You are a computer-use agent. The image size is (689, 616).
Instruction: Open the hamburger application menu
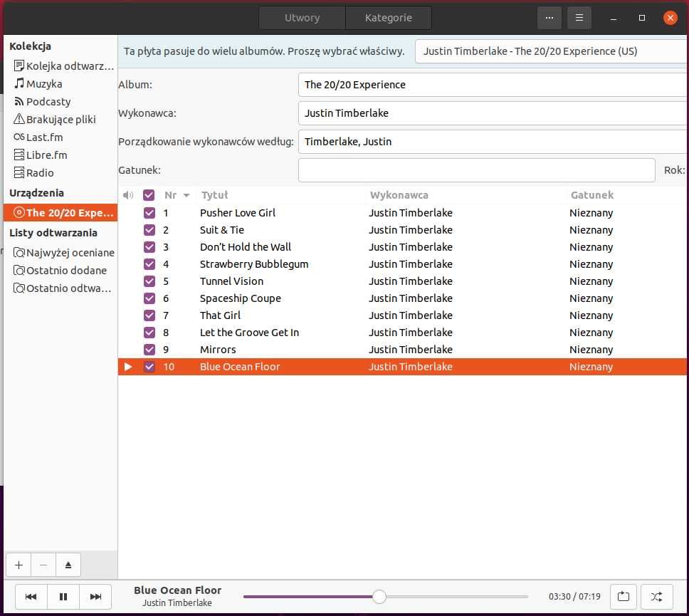[x=579, y=18]
